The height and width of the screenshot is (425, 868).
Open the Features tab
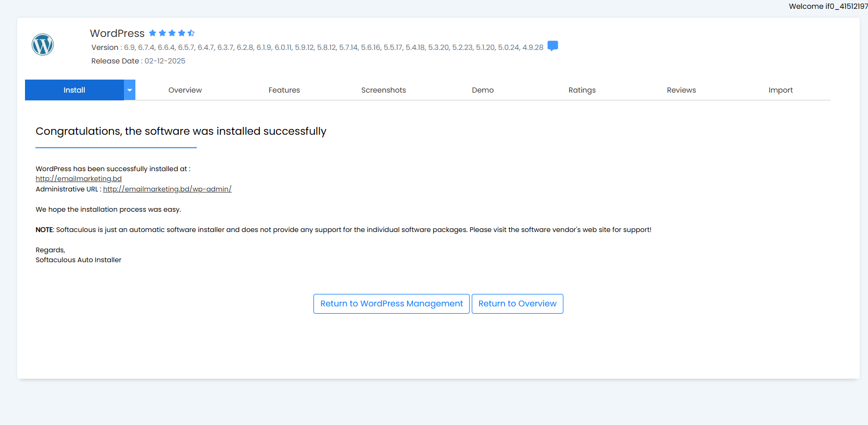click(284, 90)
